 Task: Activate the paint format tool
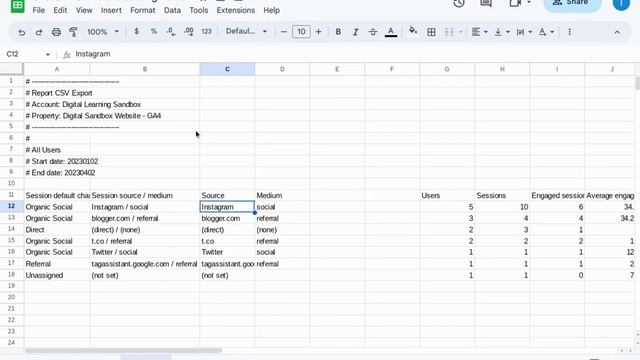(73, 32)
